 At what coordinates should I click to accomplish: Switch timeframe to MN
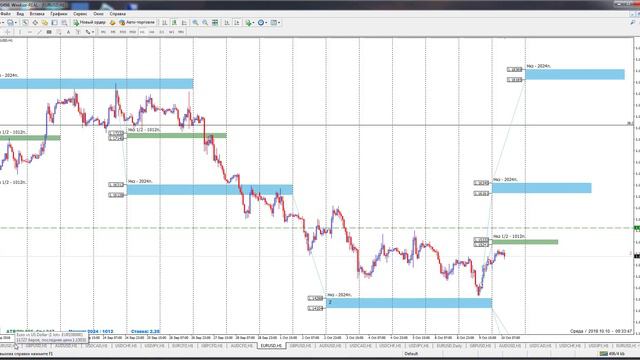click(x=181, y=32)
